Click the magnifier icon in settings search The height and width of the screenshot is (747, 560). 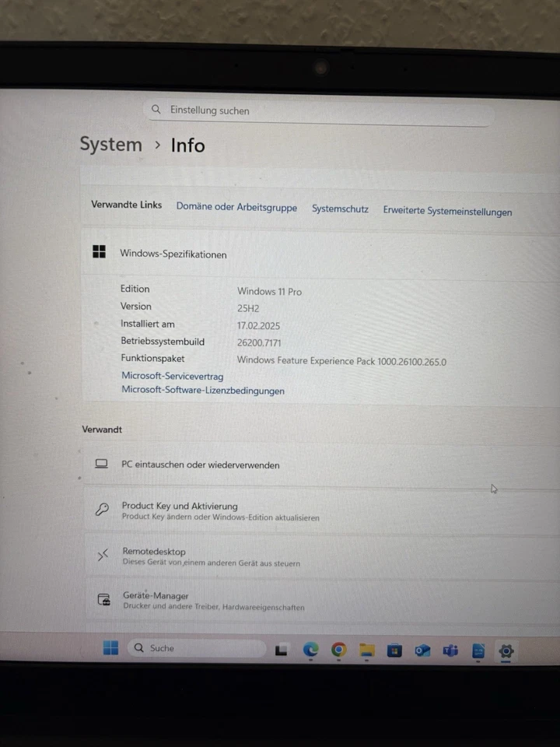156,110
